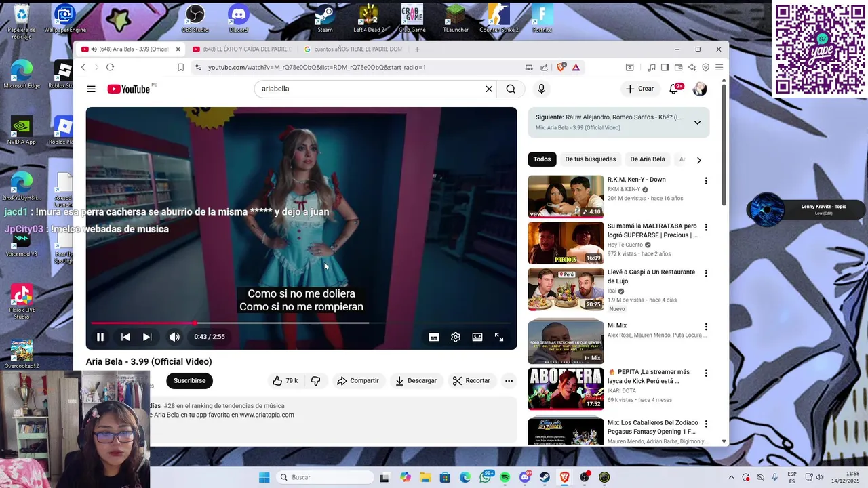The width and height of the screenshot is (868, 488).
Task: Like the video with 79 k
Action: 285,380
